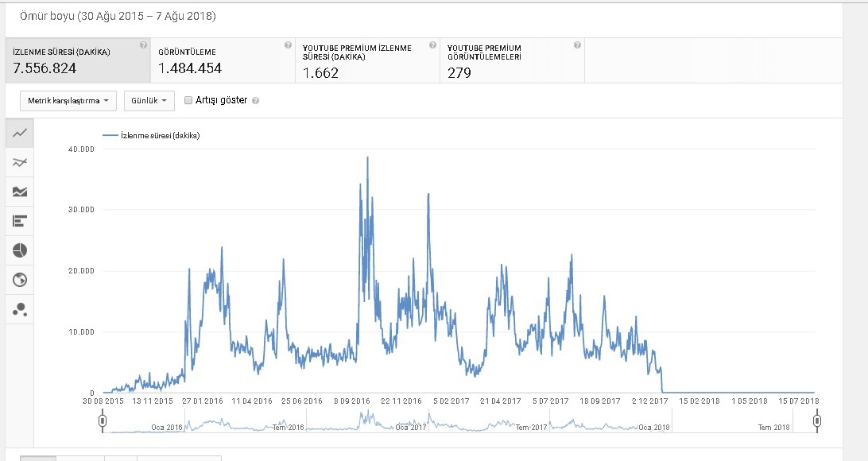
Task: Click the 27 01 2016 axis date label
Action: (203, 401)
